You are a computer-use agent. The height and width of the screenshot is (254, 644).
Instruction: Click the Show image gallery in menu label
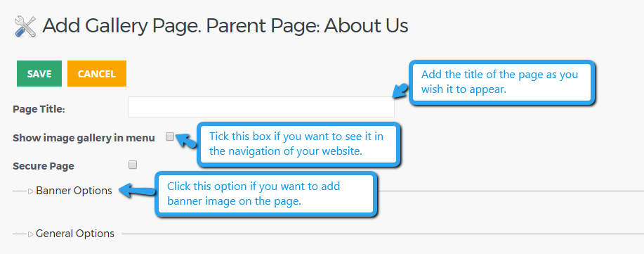point(84,138)
